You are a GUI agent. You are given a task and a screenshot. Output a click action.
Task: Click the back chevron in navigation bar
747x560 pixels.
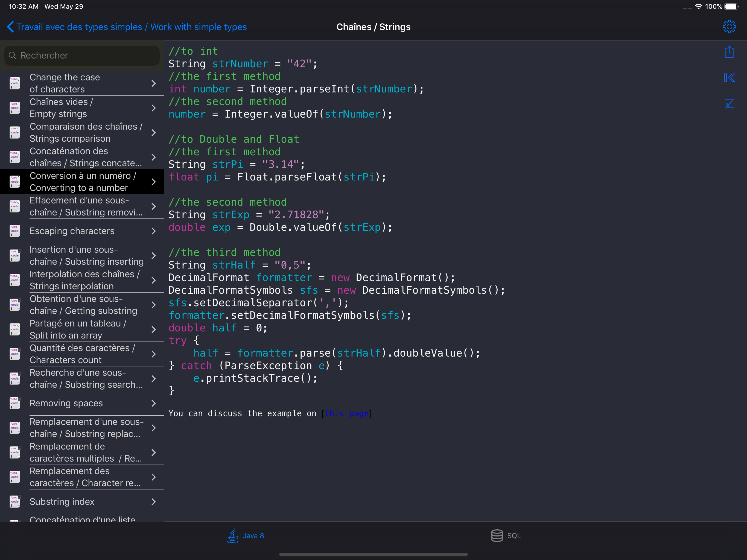click(x=10, y=27)
